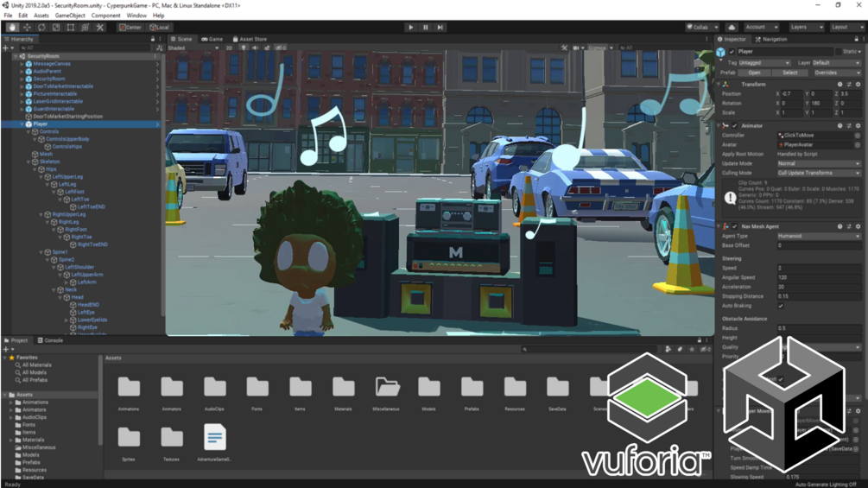Open the Component menu
The height and width of the screenshot is (488, 868).
tap(105, 16)
